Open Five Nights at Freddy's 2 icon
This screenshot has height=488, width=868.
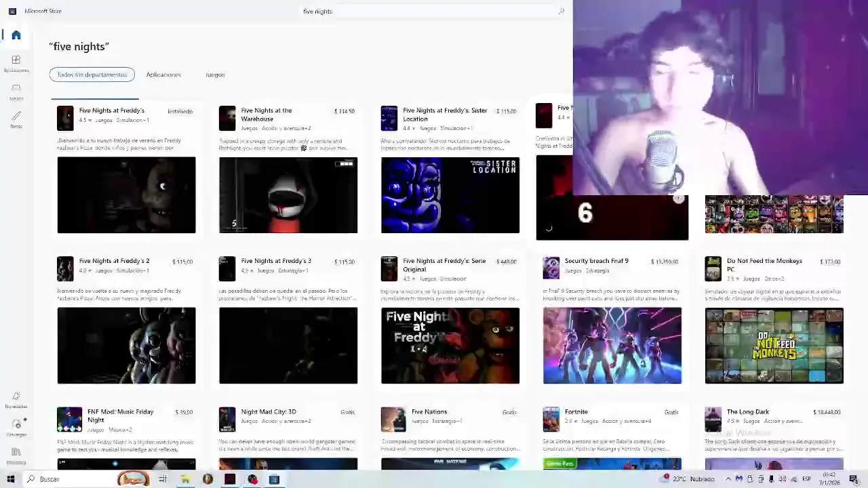click(65, 268)
